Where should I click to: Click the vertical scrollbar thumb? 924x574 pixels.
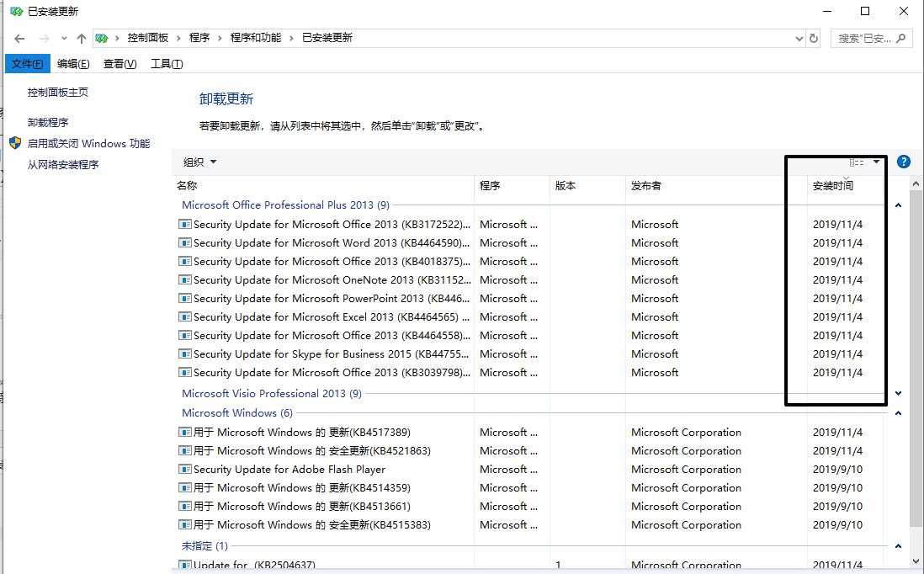(916, 359)
